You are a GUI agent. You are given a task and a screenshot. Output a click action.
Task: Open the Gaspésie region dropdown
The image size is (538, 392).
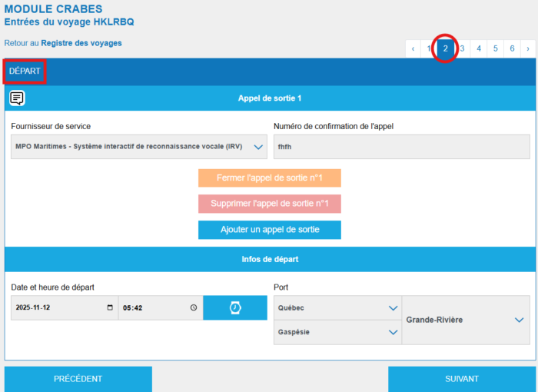point(393,332)
